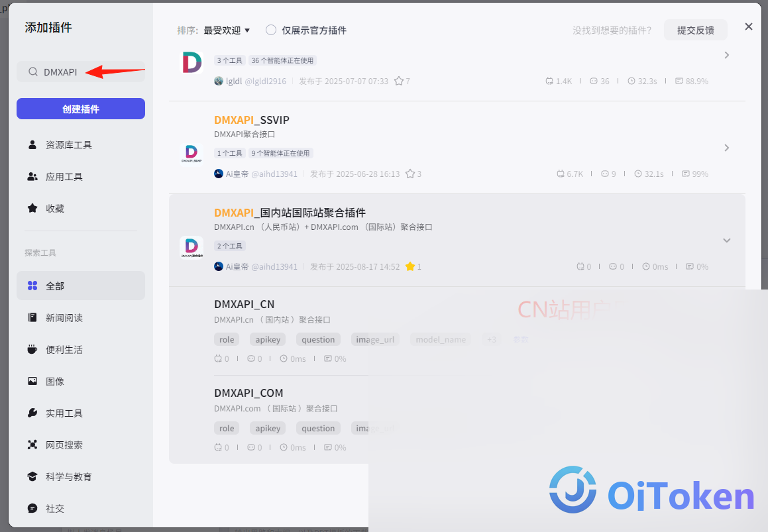Click the 应用工具 people icon
Viewport: 768px width, 532px height.
(x=32, y=176)
